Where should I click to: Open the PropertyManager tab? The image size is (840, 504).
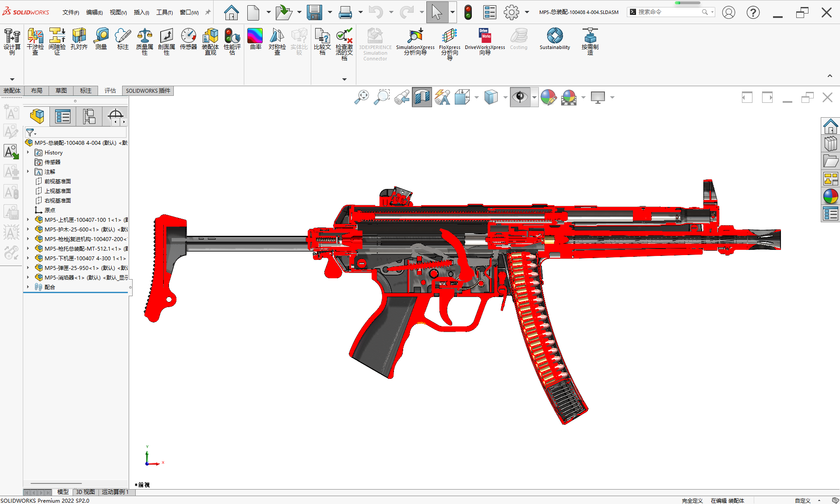pyautogui.click(x=63, y=116)
